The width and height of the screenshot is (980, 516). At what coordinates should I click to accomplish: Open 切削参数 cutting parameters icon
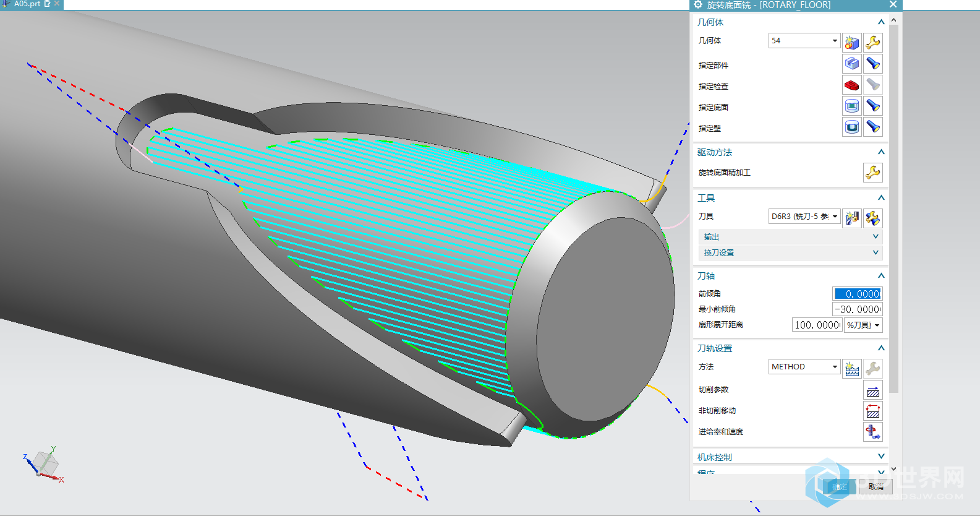click(x=873, y=390)
